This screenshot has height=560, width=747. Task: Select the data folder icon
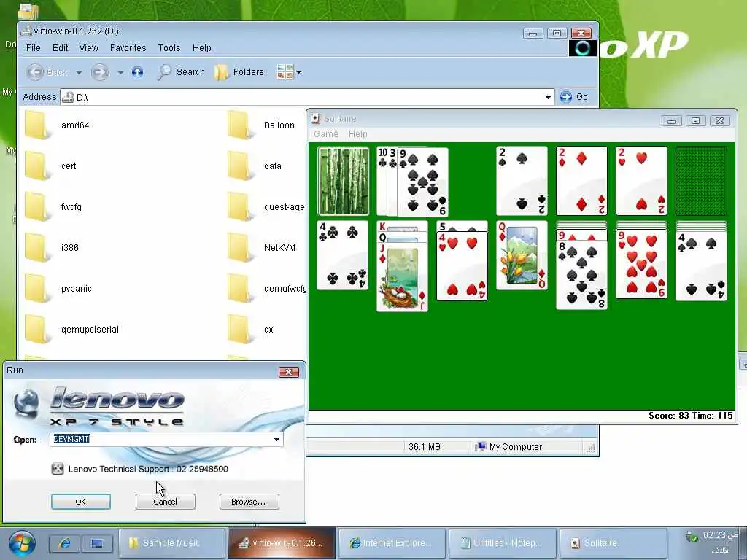pos(239,166)
